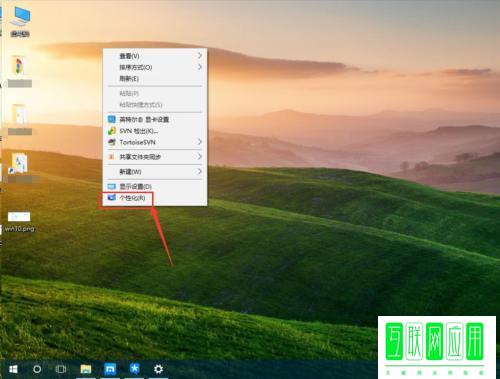The width and height of the screenshot is (500, 379).
Task: Expand the 新建(W) submenu arrow
Action: tap(200, 171)
